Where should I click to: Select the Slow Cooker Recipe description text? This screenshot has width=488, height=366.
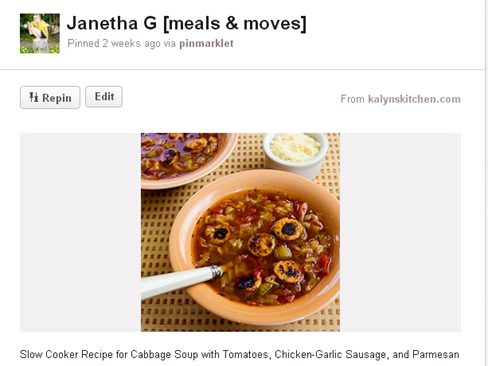click(239, 354)
